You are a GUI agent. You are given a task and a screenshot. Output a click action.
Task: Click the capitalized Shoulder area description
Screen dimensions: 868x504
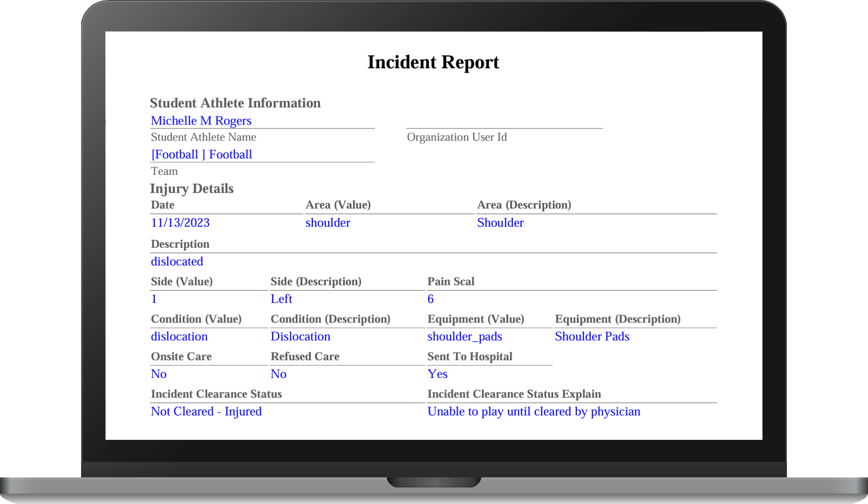500,222
